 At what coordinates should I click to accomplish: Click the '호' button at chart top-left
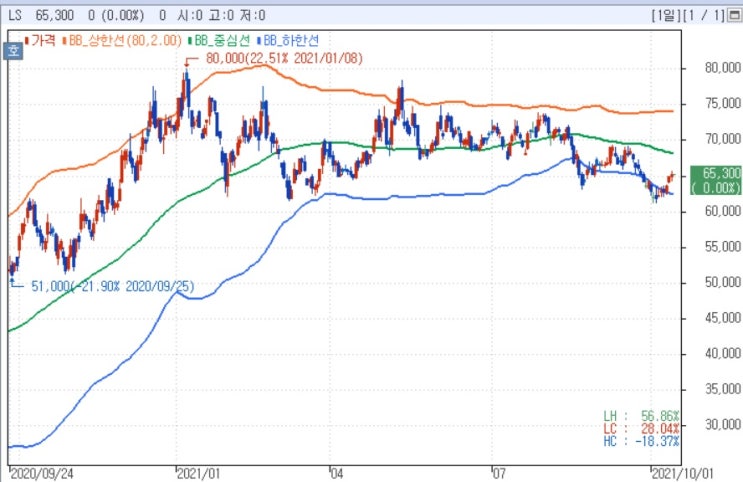tap(13, 50)
